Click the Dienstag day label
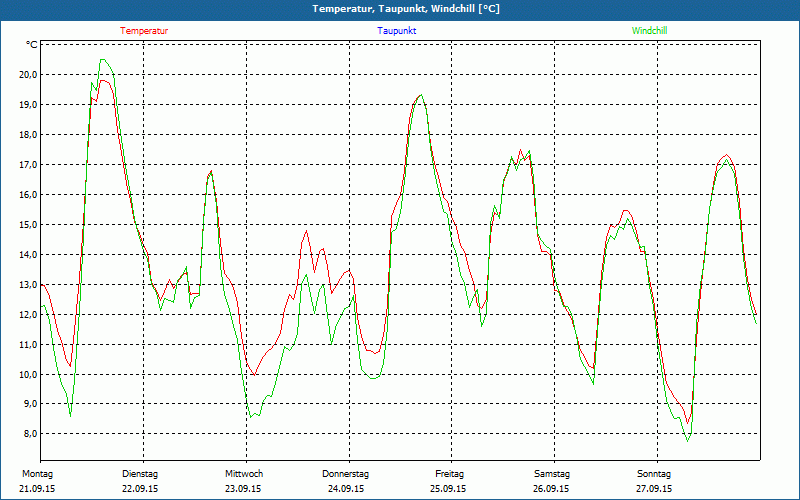The image size is (800, 500). coord(140,473)
